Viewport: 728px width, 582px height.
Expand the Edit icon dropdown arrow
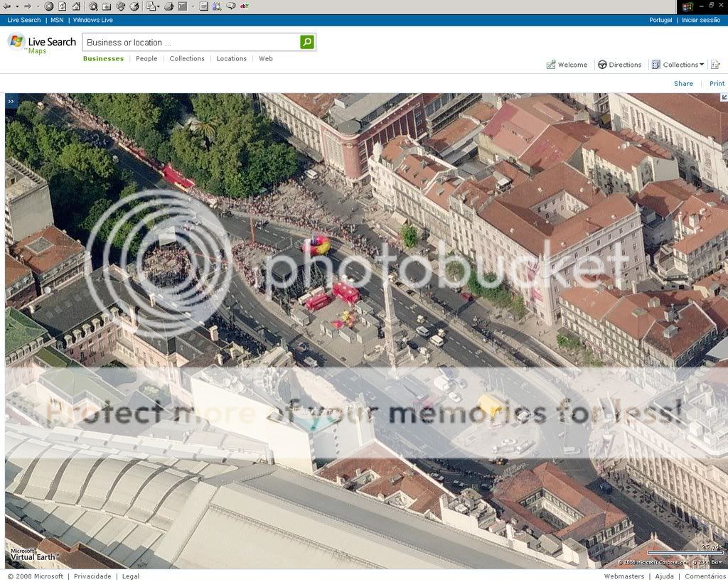coord(193,6)
